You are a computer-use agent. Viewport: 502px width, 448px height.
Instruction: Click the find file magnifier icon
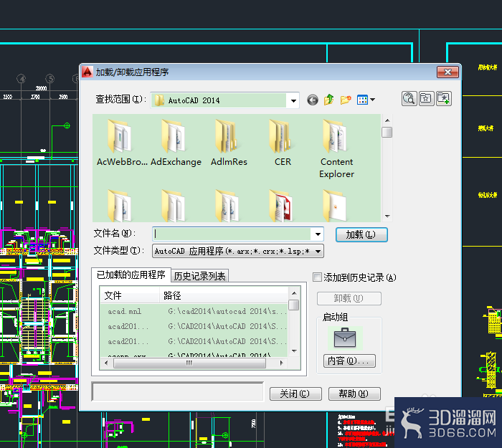click(409, 99)
